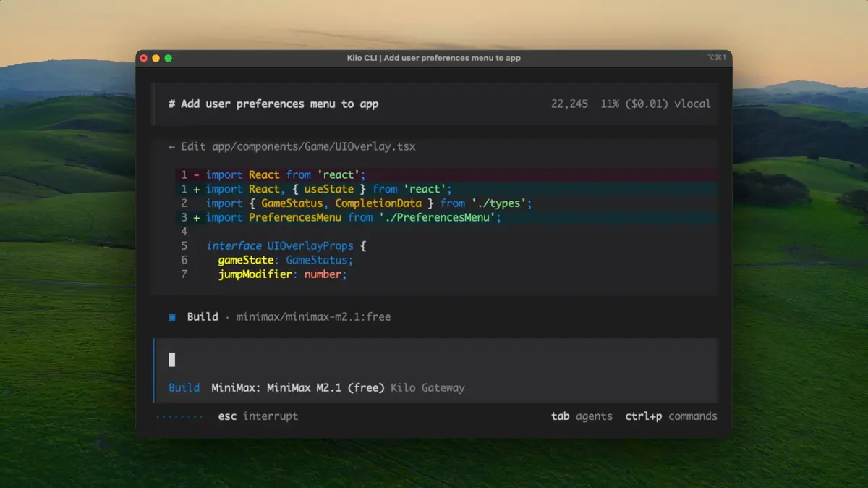Click the bold Build label above the input box

coord(203,317)
